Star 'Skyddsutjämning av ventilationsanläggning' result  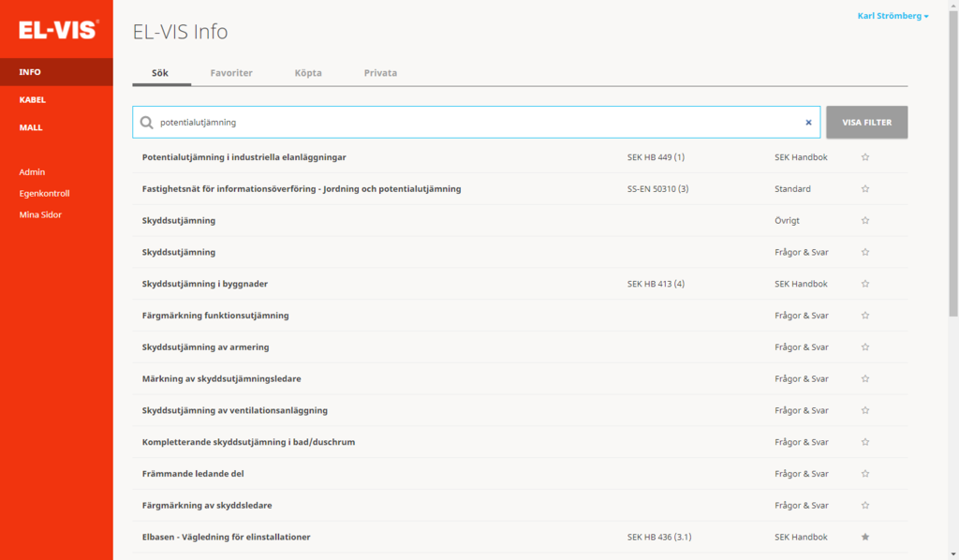(864, 410)
